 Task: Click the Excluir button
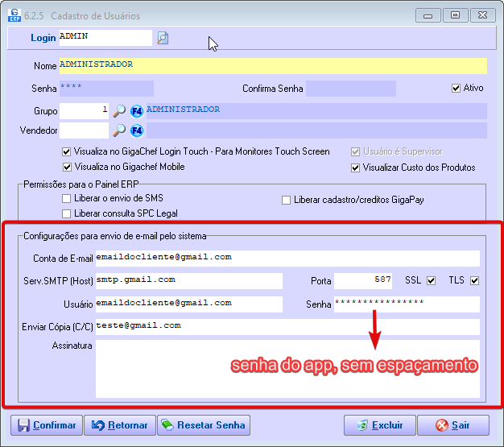tap(379, 425)
